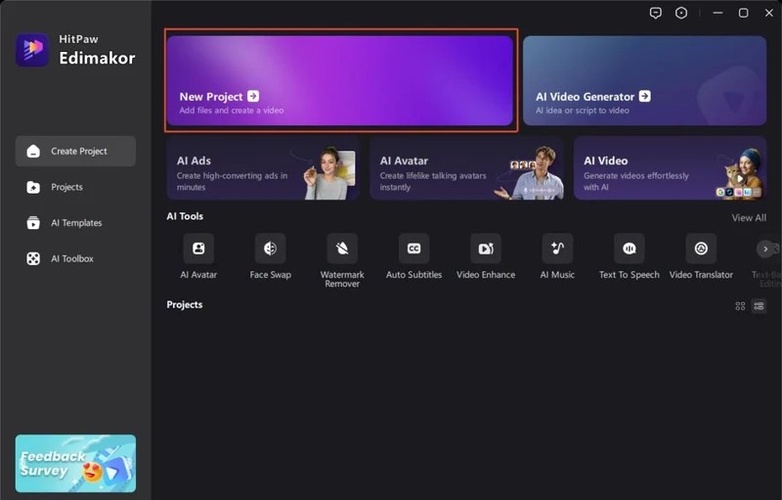
Task: Open AI Toolbox in the sidebar
Action: point(75,259)
